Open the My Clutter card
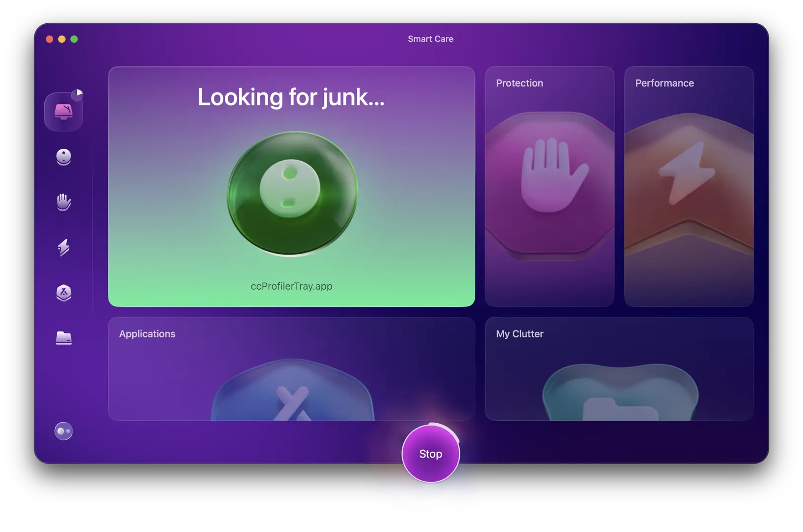This screenshot has width=803, height=532. click(x=619, y=369)
